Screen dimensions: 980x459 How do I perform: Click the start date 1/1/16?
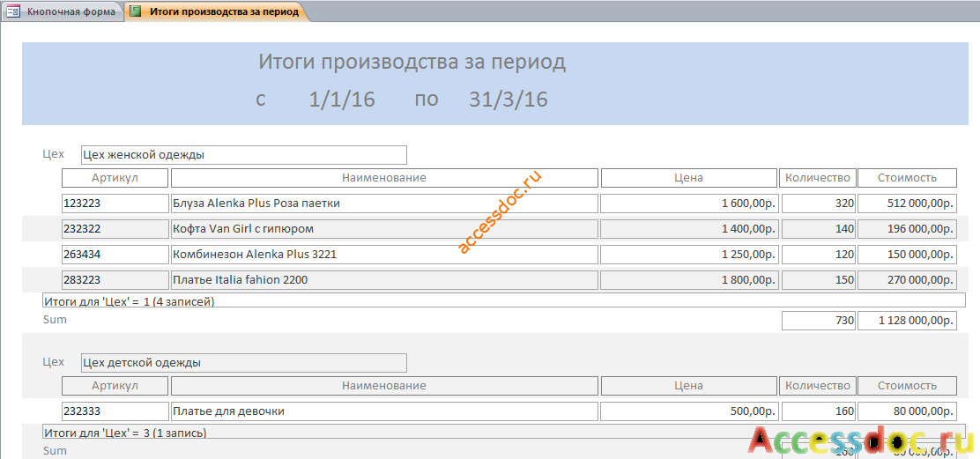click(342, 100)
